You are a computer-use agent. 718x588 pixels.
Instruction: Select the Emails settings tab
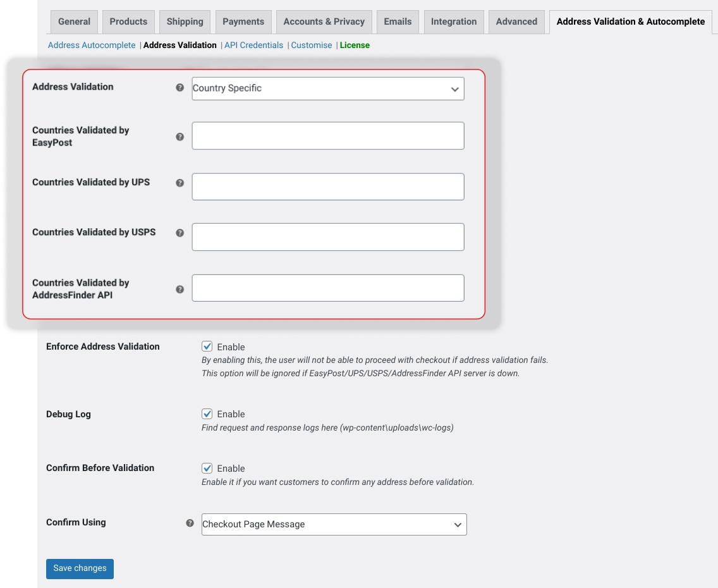tap(398, 21)
